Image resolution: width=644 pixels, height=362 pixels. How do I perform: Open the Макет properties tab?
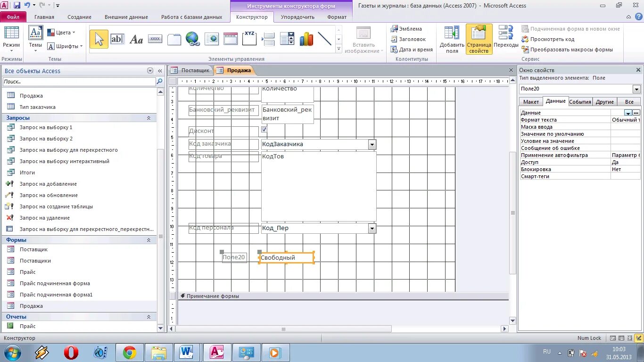click(x=531, y=102)
